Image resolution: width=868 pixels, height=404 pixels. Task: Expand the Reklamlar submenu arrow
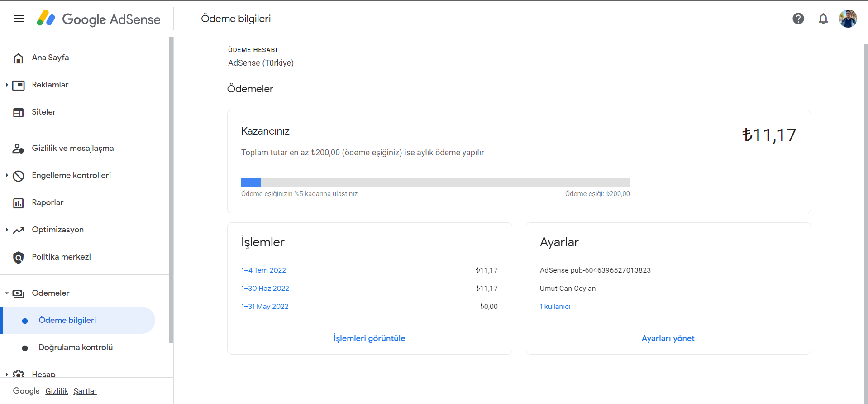[x=7, y=85]
